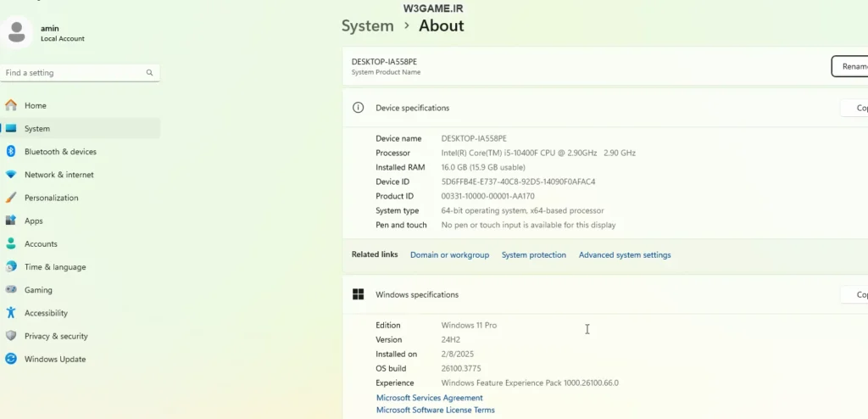Click the Windows specifications logo icon

[359, 294]
